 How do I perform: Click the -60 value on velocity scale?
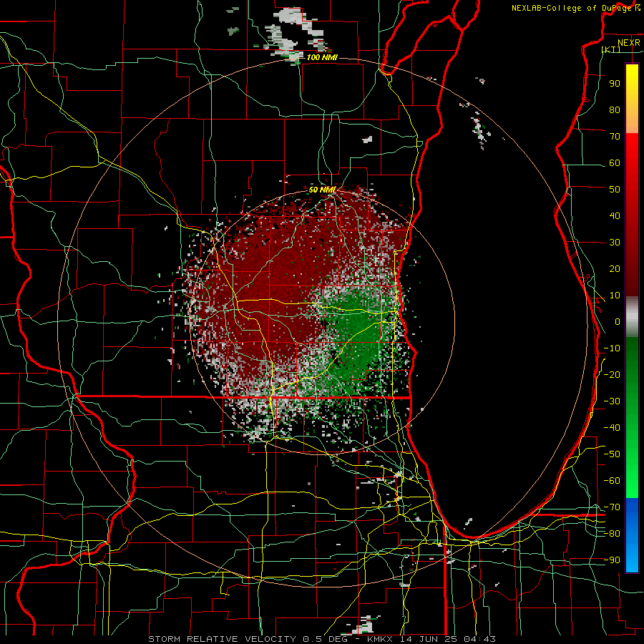coord(612,481)
